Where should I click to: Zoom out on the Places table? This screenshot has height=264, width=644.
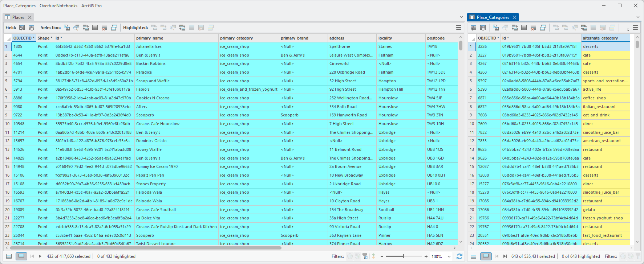[382, 256]
